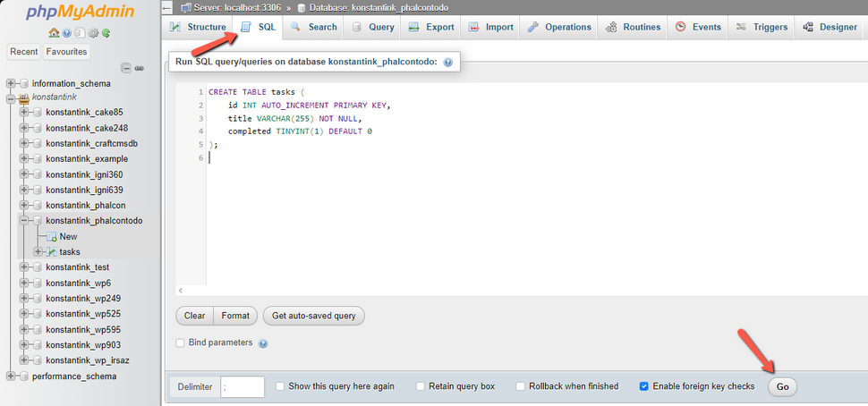The width and height of the screenshot is (868, 406).
Task: Open phpMyAdmin documentation blue question icon
Action: click(67, 33)
